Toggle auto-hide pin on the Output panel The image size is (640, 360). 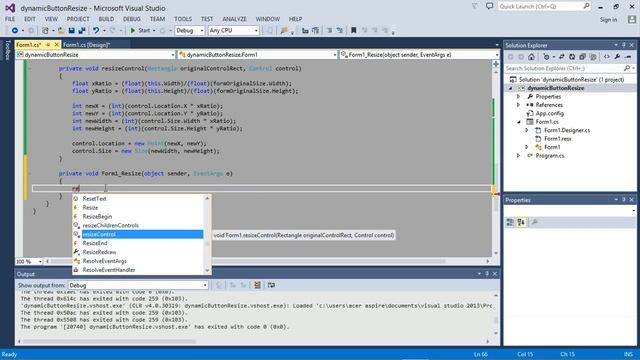pos(487,273)
